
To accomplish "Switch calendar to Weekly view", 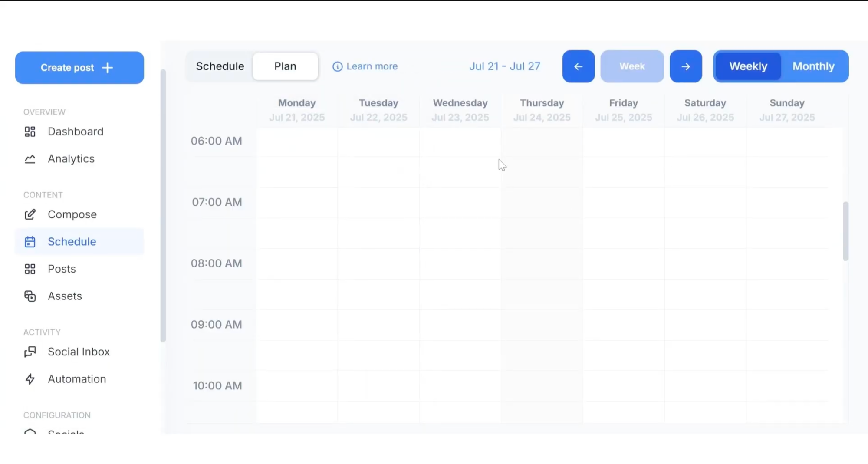I will 748,66.
